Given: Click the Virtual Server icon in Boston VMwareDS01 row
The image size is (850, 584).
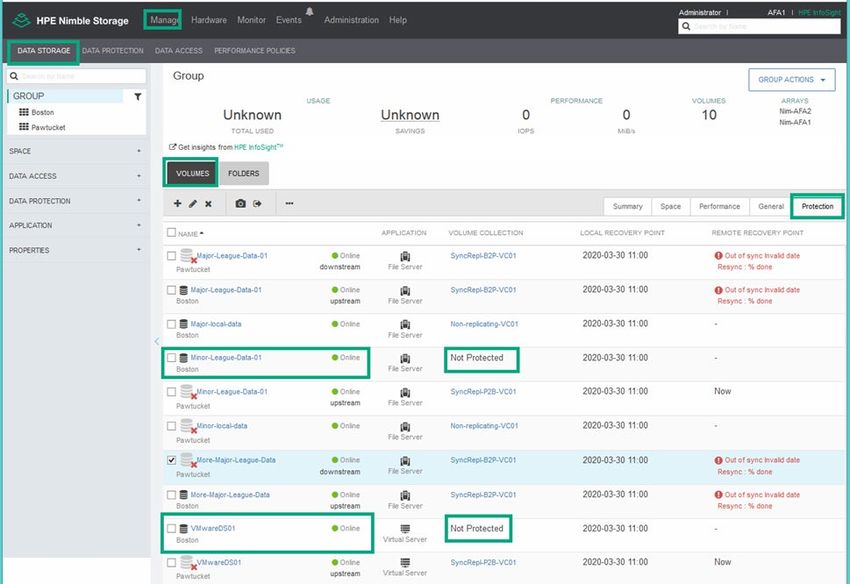Looking at the screenshot, I should point(405,529).
